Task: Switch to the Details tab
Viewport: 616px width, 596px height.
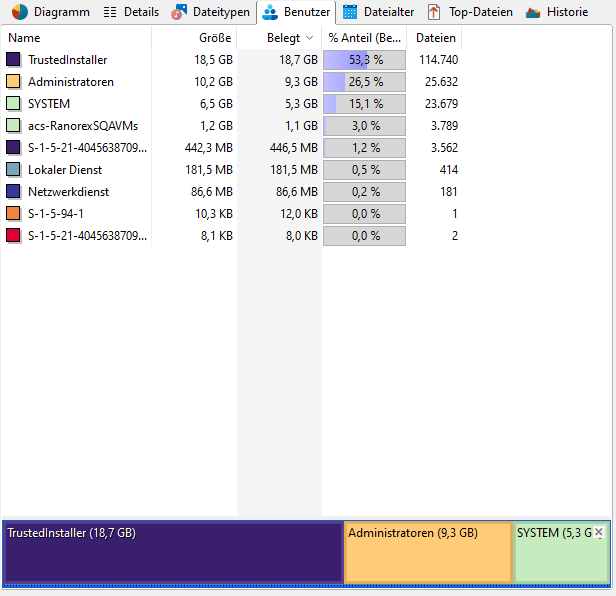Action: click(x=131, y=12)
